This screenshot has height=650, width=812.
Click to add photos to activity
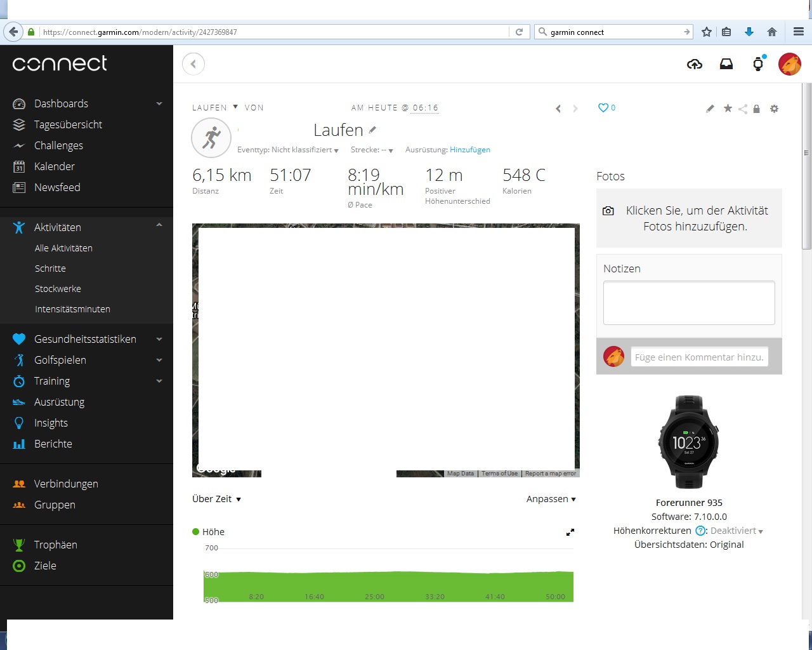click(x=689, y=218)
